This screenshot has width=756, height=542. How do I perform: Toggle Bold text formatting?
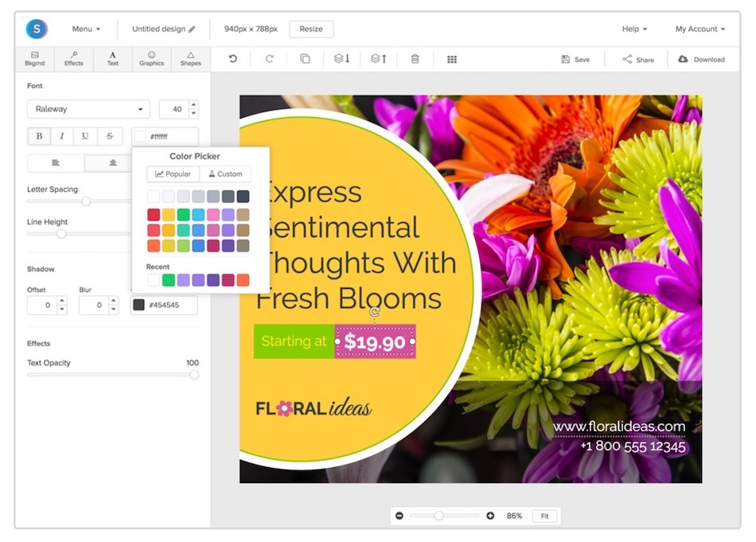point(39,136)
